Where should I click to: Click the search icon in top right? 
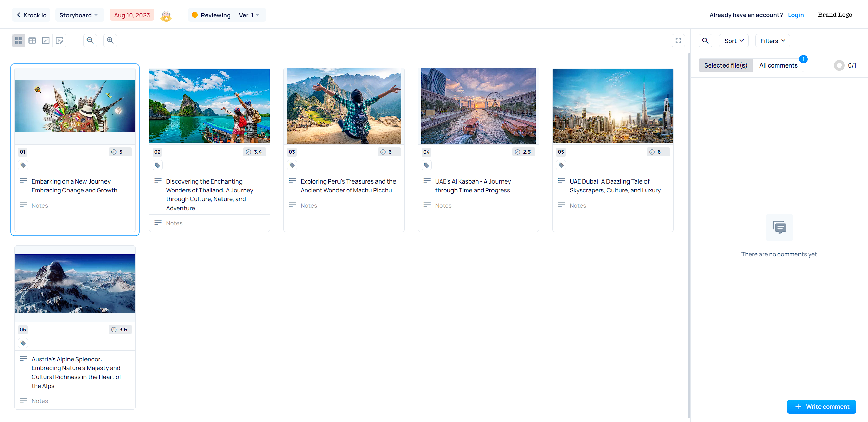point(705,40)
